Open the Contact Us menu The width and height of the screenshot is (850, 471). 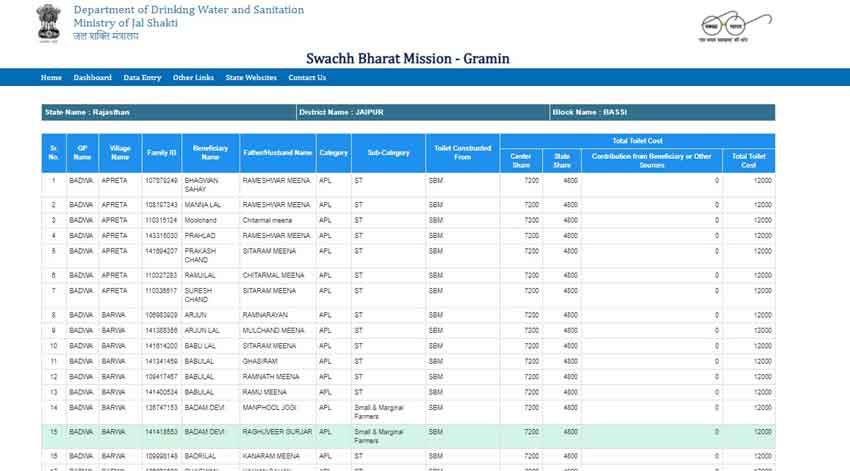coord(307,78)
